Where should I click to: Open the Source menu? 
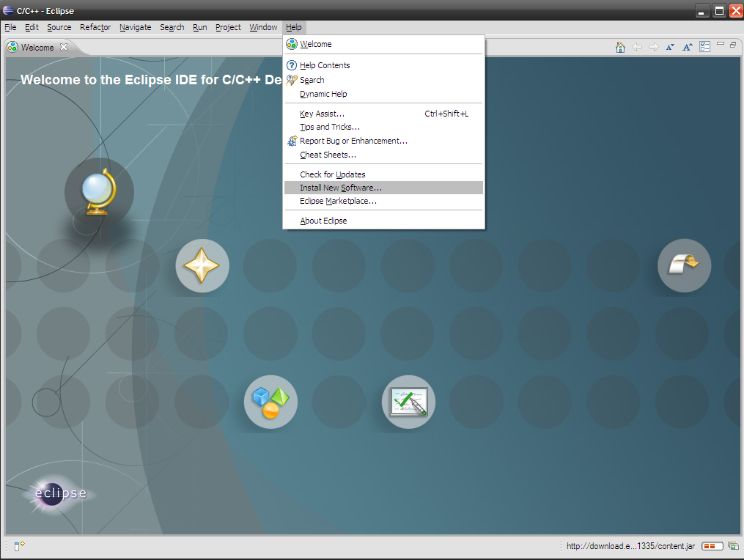59,27
